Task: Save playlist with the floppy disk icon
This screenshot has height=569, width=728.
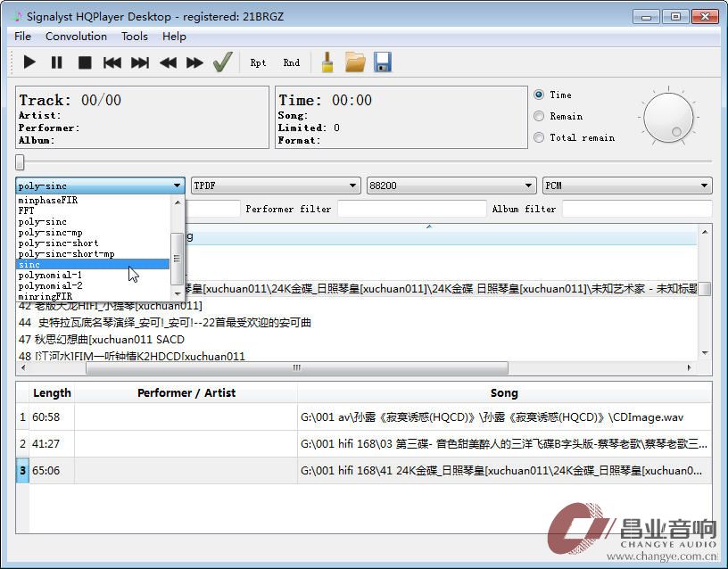Action: coord(383,62)
